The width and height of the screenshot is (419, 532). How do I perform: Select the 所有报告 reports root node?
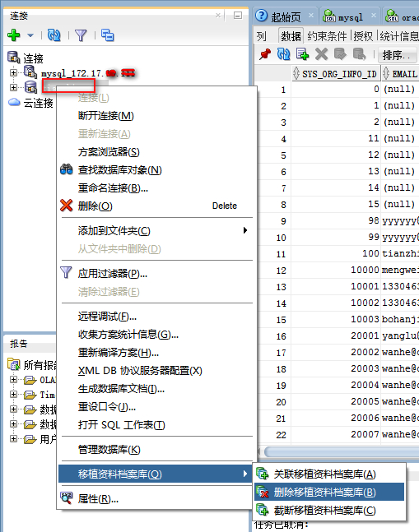[x=32, y=365]
